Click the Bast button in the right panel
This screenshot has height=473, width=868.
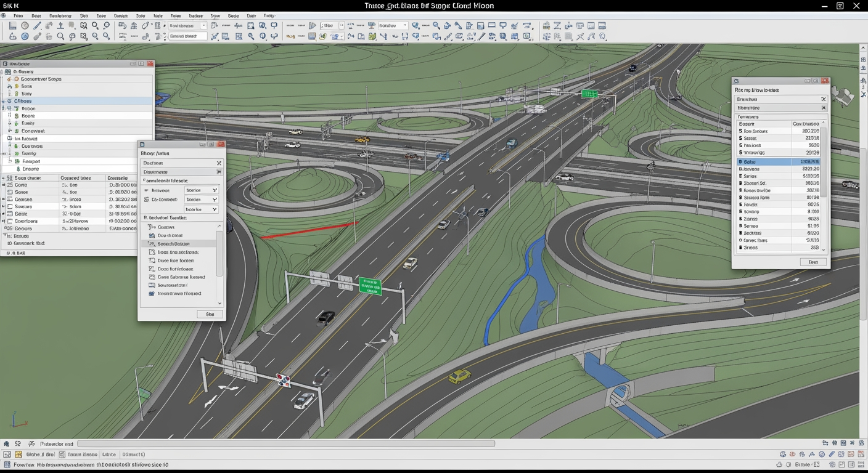click(813, 262)
